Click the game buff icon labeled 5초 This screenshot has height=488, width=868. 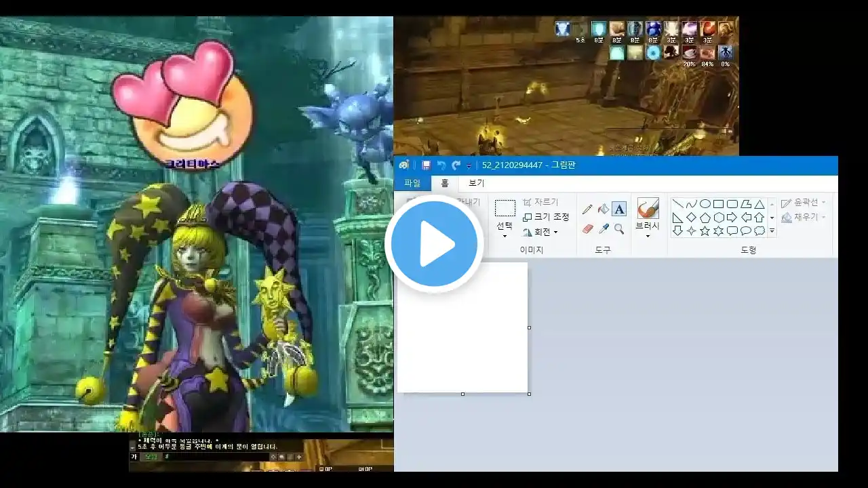(580, 28)
